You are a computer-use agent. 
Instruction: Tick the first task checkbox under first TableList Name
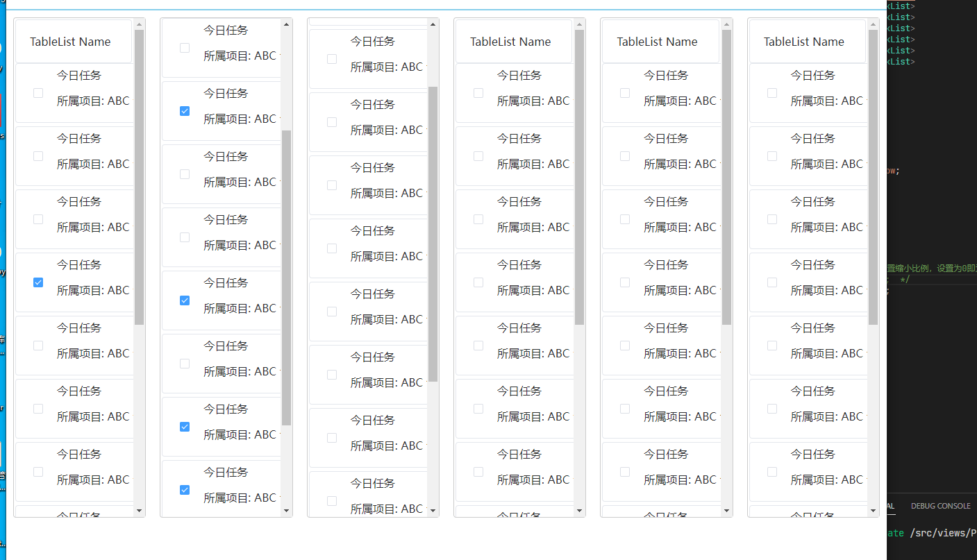pos(38,93)
